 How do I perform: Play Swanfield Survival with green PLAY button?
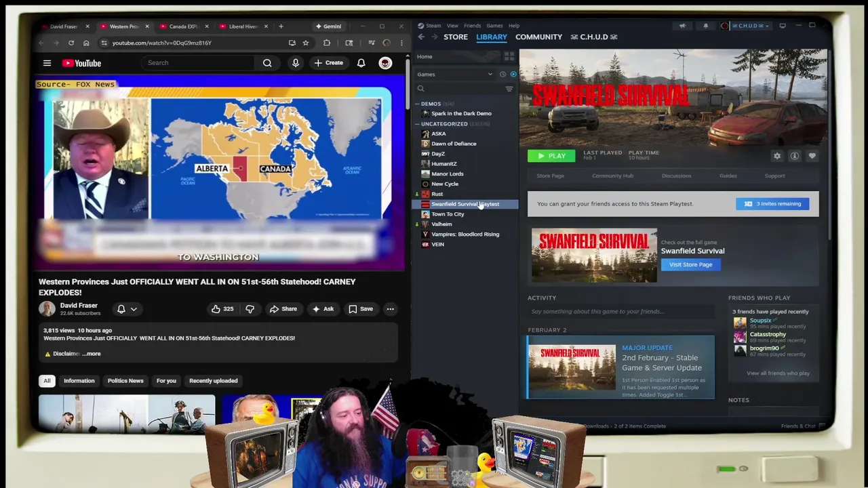pos(551,156)
